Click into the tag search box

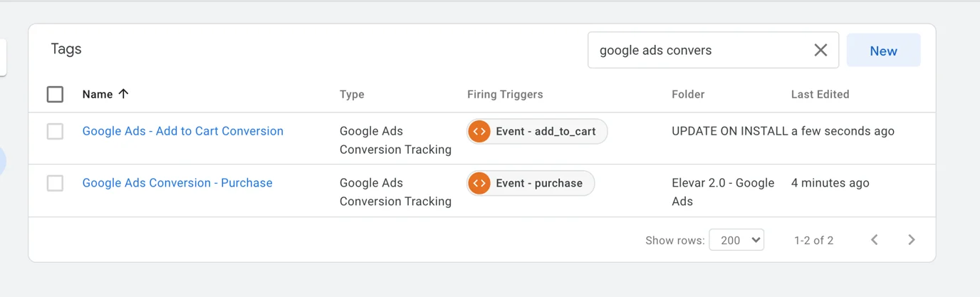698,51
